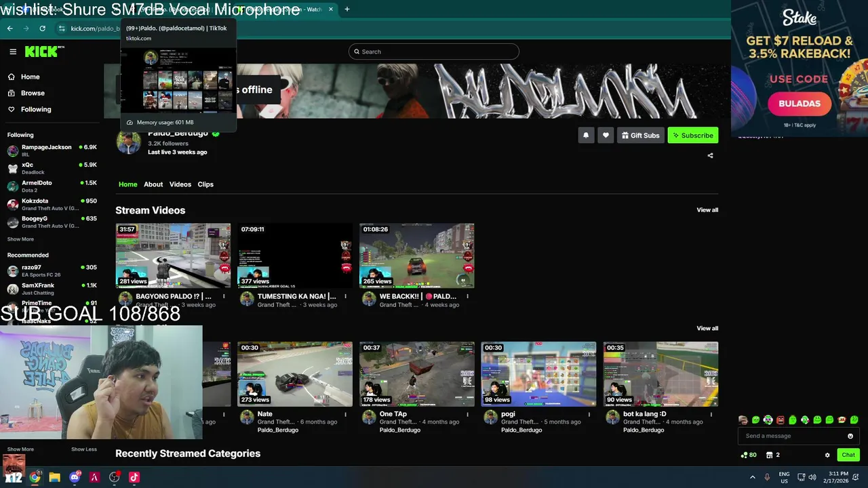Open OBS Studio from the taskbar

click(x=115, y=477)
